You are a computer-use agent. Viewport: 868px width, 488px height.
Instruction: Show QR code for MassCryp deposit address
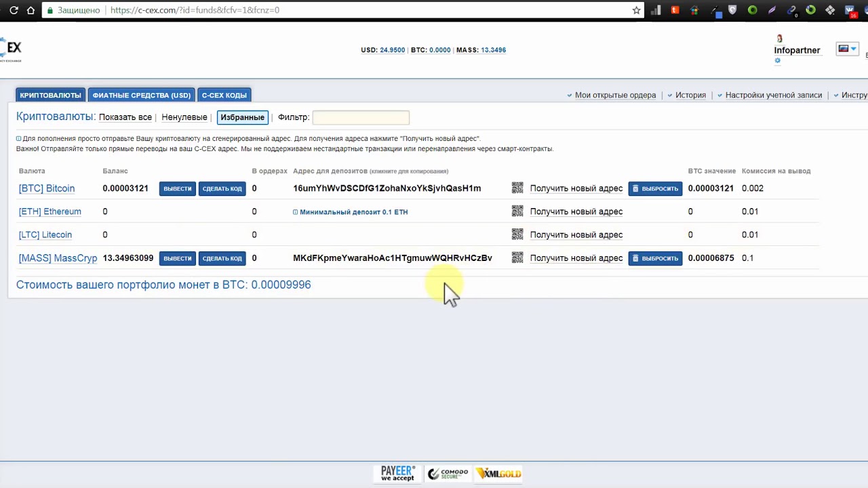click(517, 258)
